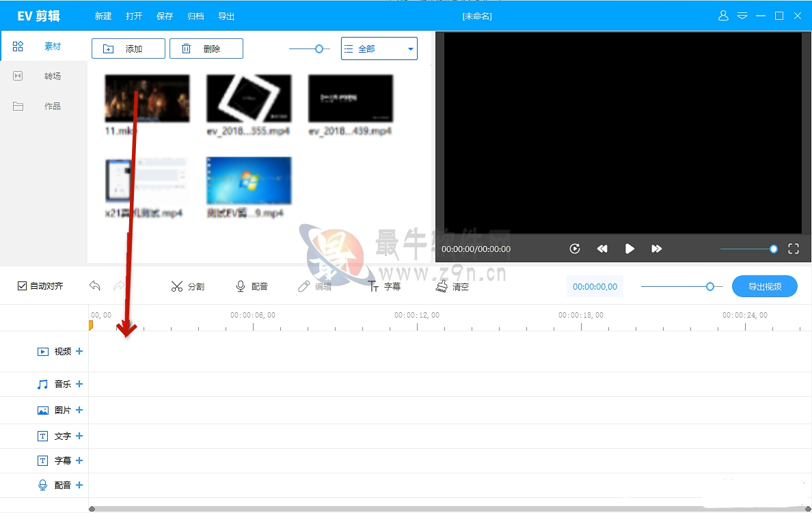812x513 pixels.
Task: Click the 导出视频 export video button
Action: click(764, 286)
